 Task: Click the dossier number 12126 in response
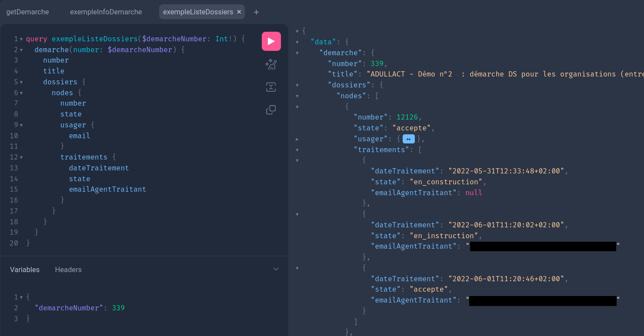click(407, 117)
